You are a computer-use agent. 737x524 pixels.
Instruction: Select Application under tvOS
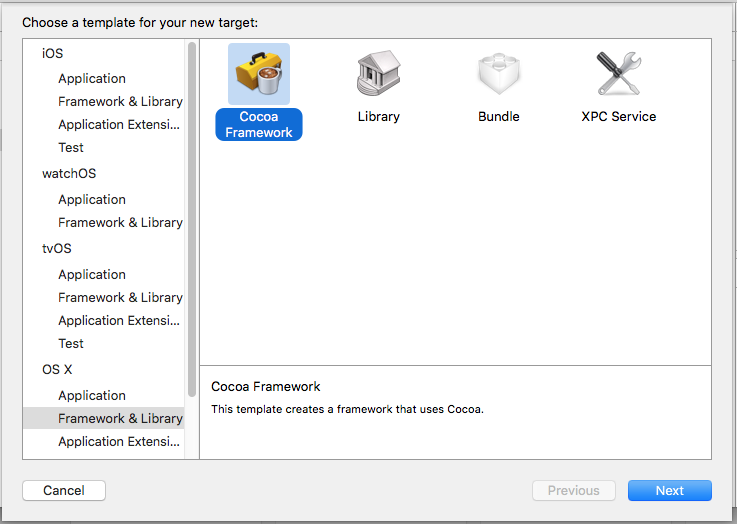click(x=92, y=274)
